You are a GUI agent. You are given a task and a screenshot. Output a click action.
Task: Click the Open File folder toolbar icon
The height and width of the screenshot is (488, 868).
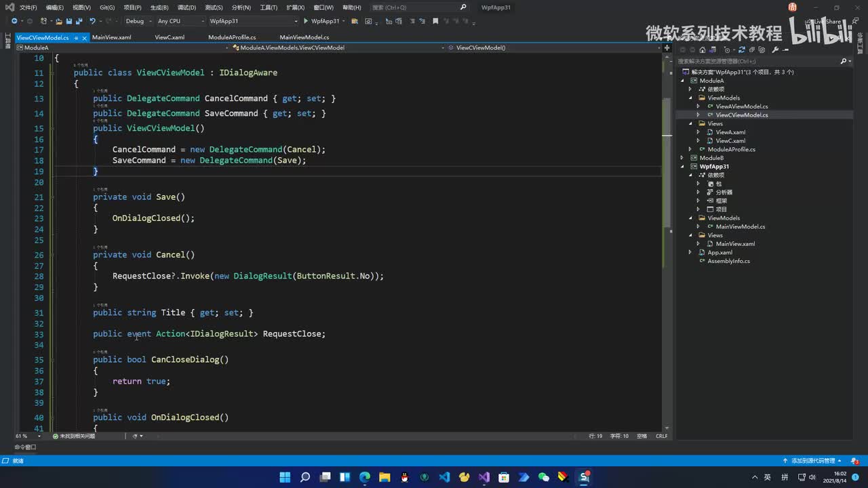click(59, 21)
